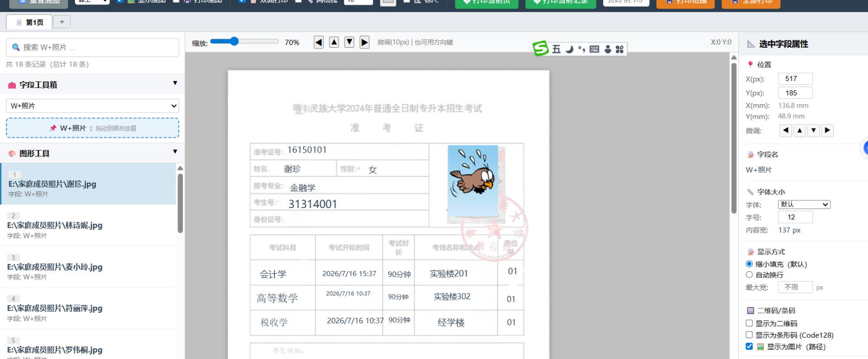Select record 4 符丽萍.jpg
The height and width of the screenshot is (359, 868).
tap(88, 308)
